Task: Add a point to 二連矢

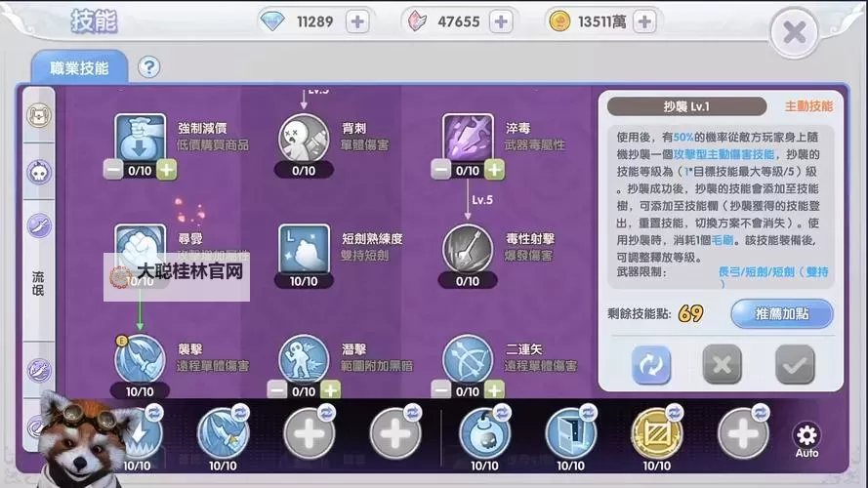Action: tap(494, 390)
